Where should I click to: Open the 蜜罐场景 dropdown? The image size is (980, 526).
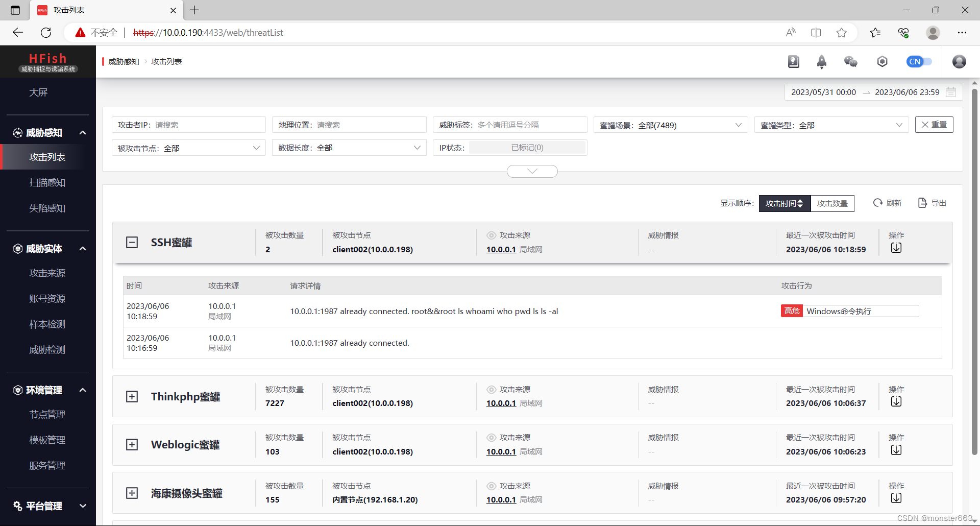point(671,125)
